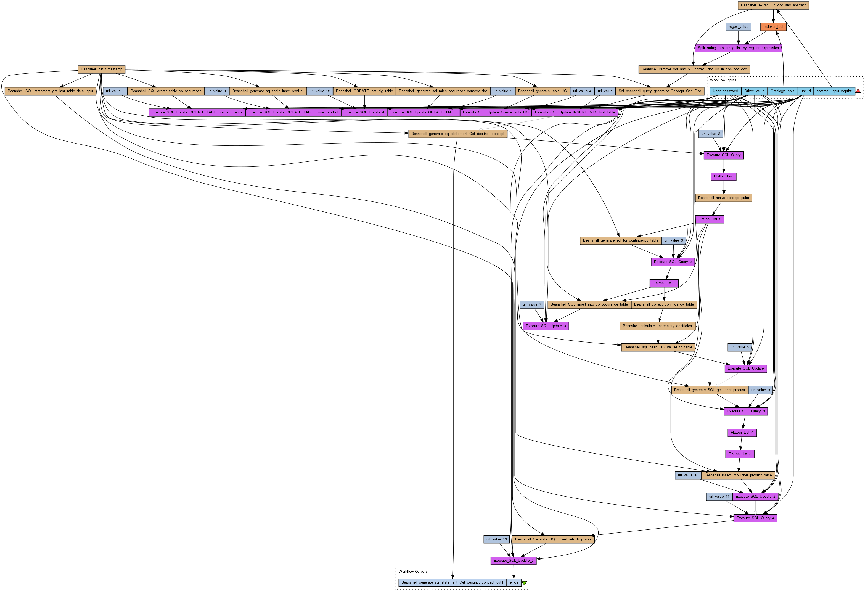The height and width of the screenshot is (594, 868).
Task: Click the red triangle Workflow Inputs icon
Action: tap(858, 91)
